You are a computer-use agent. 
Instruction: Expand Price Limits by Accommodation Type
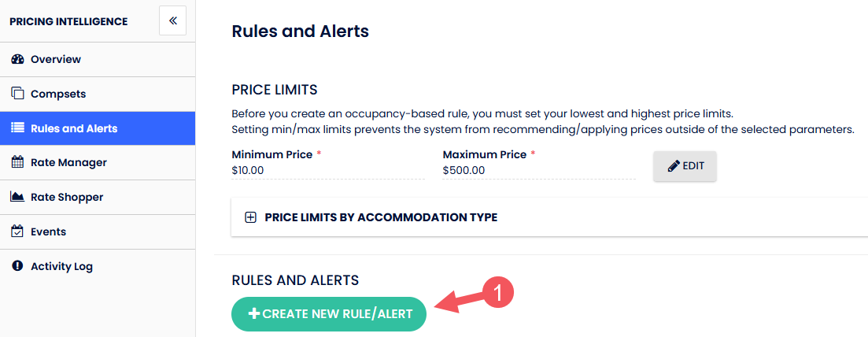click(x=381, y=217)
